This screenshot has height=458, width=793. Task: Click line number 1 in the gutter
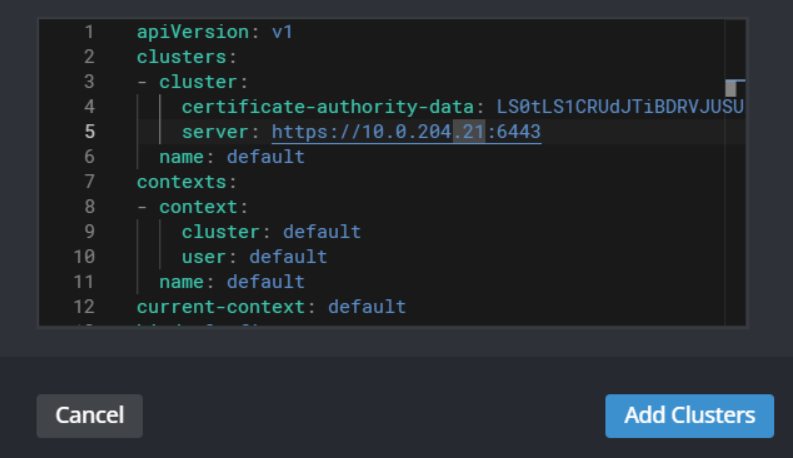coord(89,32)
